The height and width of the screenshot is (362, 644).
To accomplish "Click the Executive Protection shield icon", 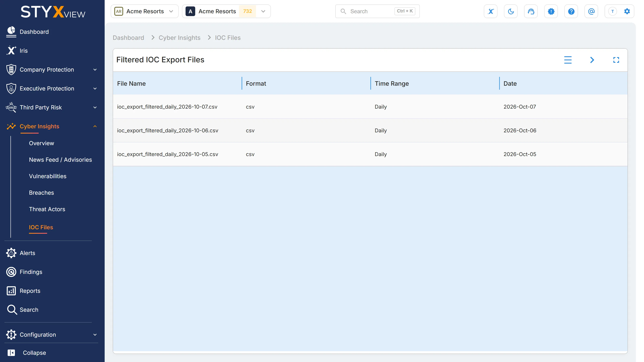I will tap(11, 88).
